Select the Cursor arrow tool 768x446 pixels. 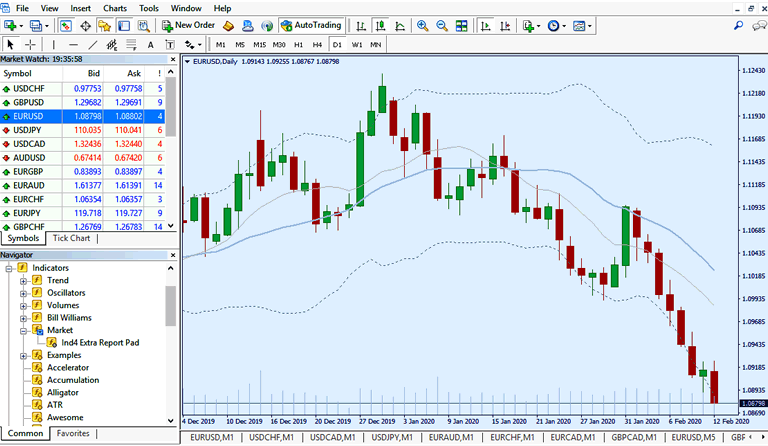click(10, 45)
